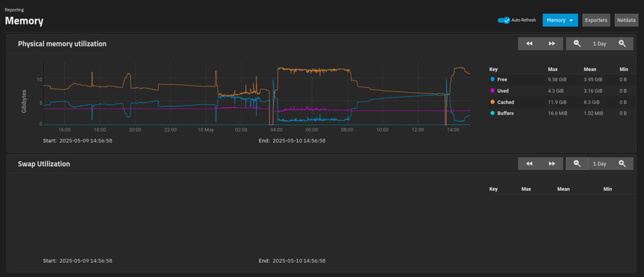The width and height of the screenshot is (644, 277).
Task: Zoom in the Physical memory utilization chart
Action: (x=622, y=44)
